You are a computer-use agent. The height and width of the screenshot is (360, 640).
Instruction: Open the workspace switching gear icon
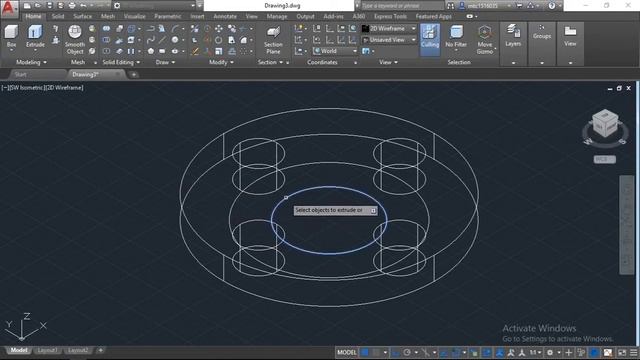550,352
